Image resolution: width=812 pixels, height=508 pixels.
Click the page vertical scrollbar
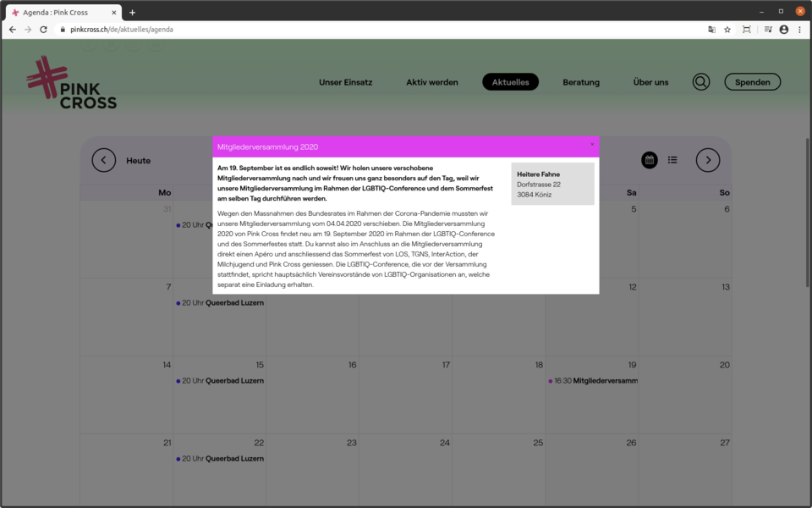pos(807,213)
